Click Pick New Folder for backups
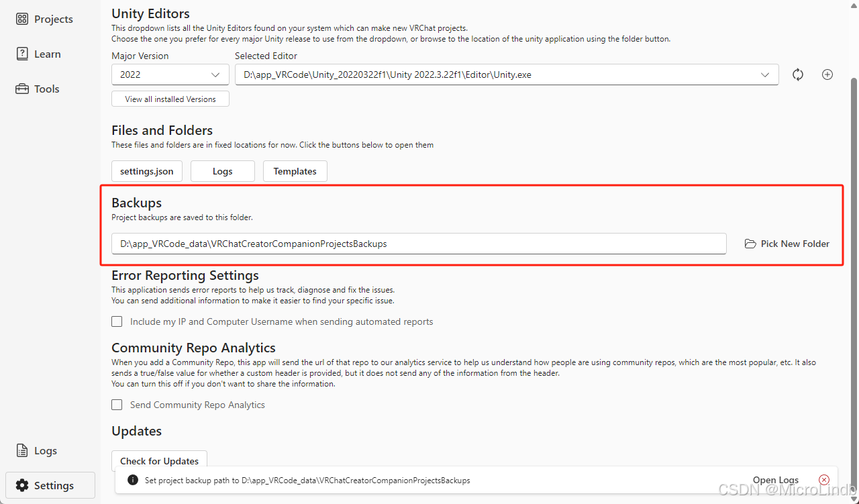The image size is (859, 504). click(x=787, y=244)
